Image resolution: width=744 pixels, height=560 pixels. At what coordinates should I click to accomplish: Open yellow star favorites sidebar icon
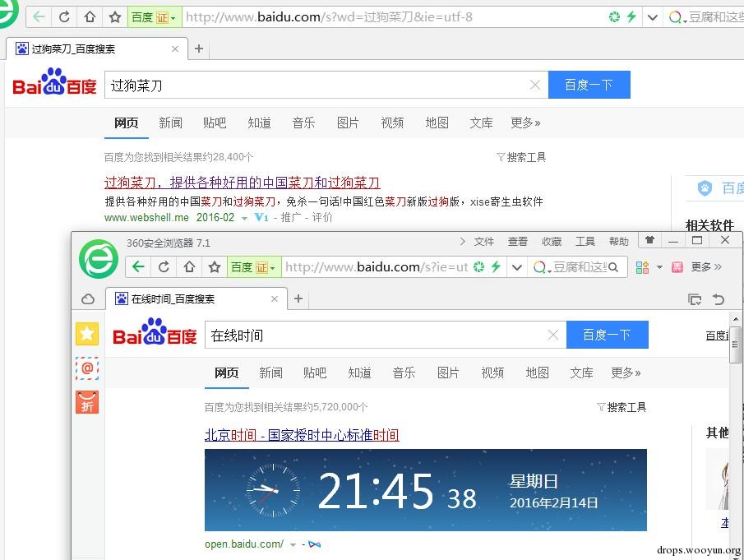[x=87, y=334]
